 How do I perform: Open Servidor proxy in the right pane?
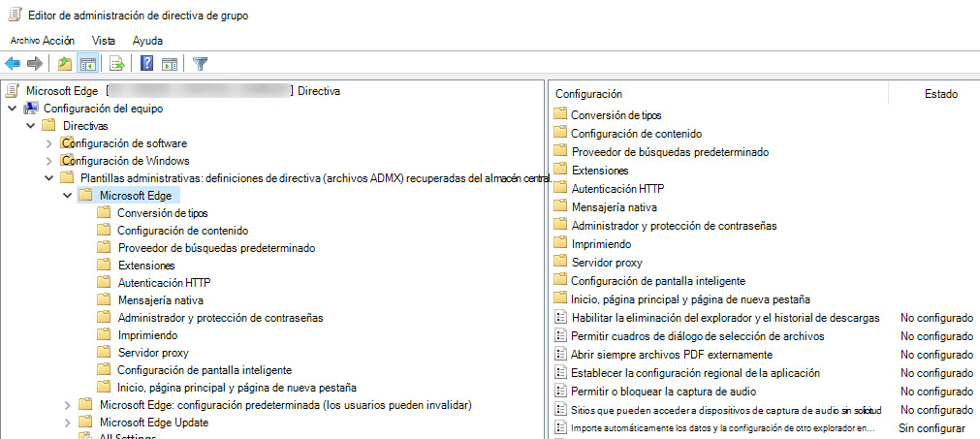[607, 263]
